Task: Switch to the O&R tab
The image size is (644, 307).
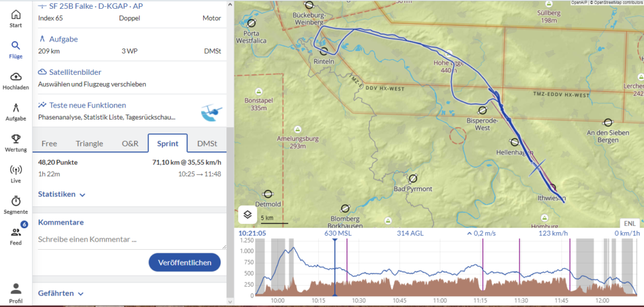Action: pyautogui.click(x=130, y=143)
